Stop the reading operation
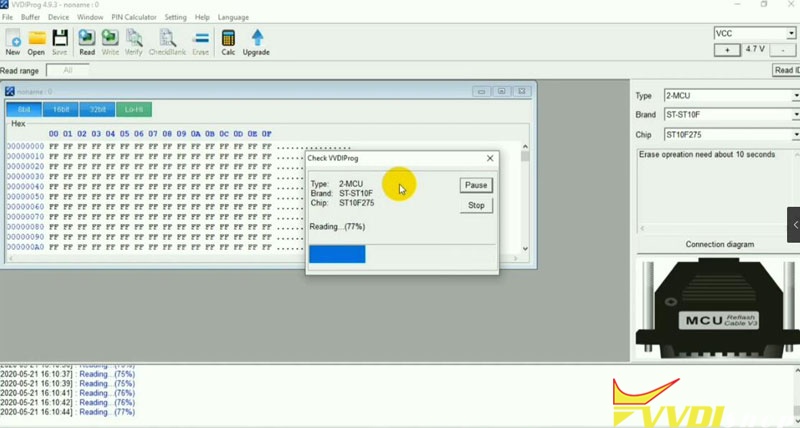 (476, 205)
